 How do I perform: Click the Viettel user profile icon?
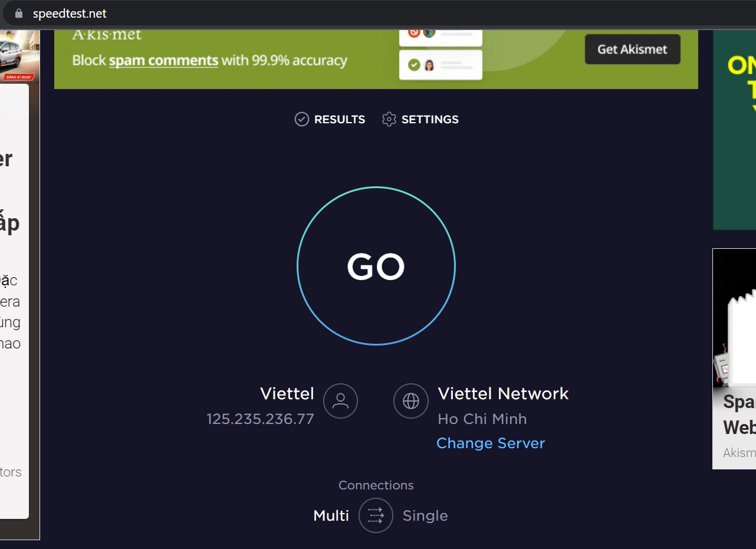click(x=340, y=401)
